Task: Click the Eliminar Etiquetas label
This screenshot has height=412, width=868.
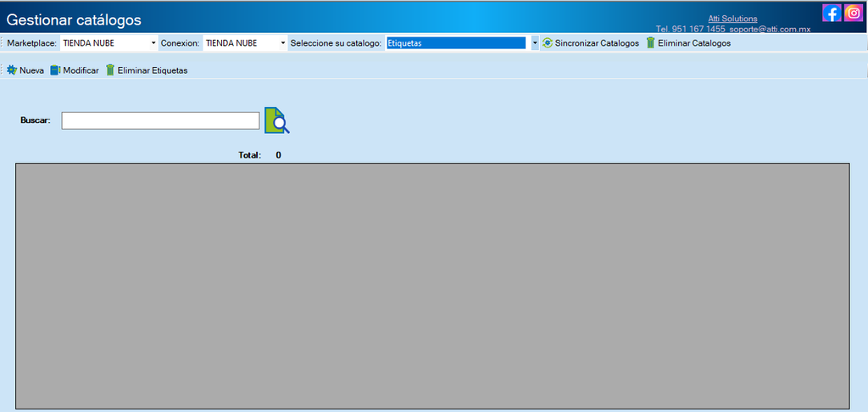Action: click(x=153, y=70)
